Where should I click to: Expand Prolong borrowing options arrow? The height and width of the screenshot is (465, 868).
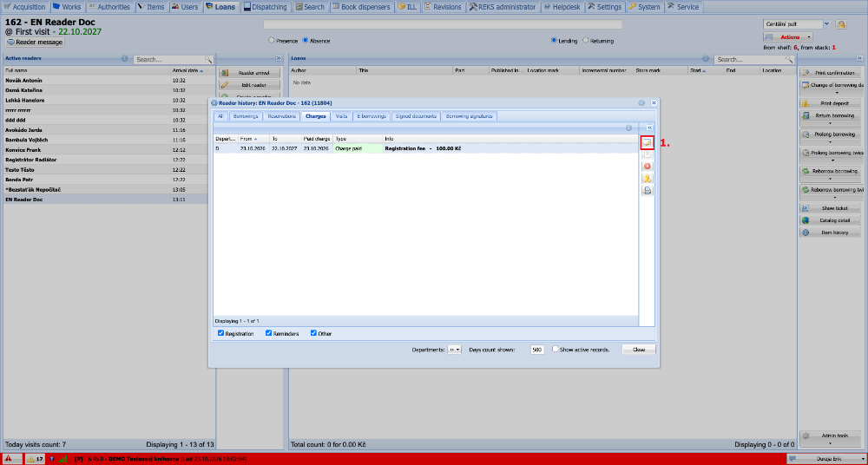[x=831, y=141]
